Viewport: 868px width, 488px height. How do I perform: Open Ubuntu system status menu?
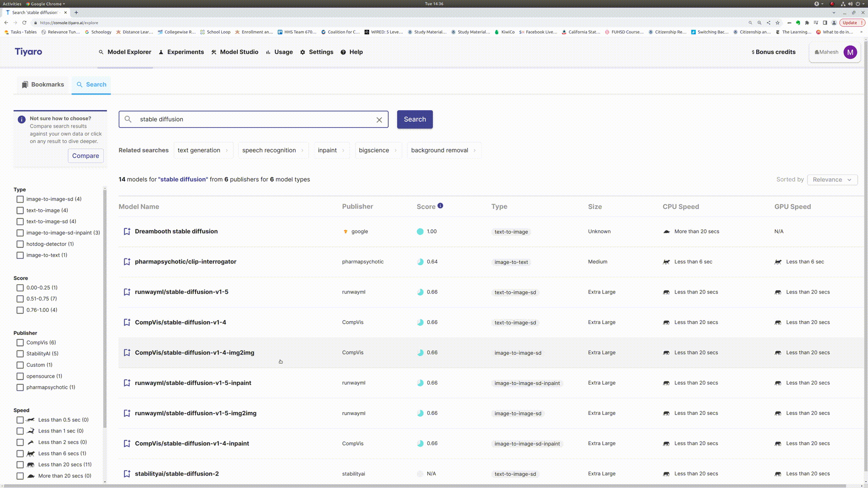coord(852,4)
